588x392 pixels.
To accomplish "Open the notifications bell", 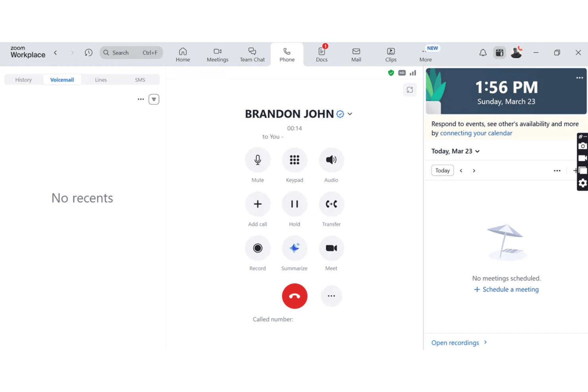I will pyautogui.click(x=483, y=52).
